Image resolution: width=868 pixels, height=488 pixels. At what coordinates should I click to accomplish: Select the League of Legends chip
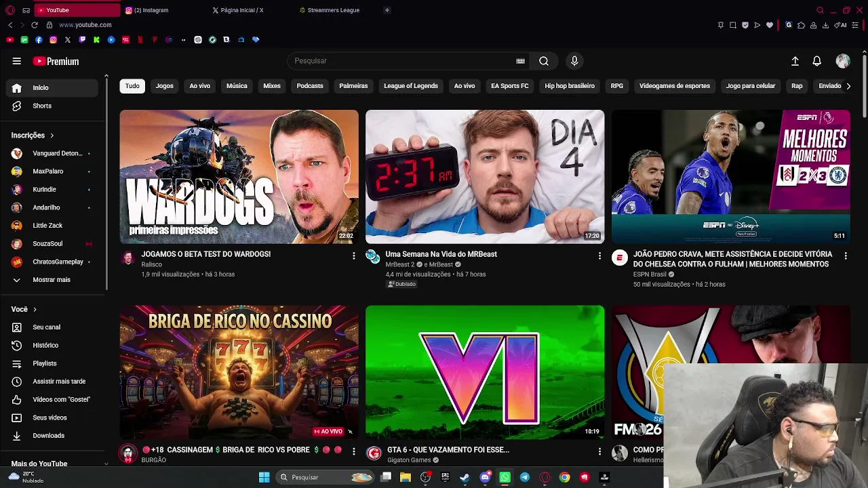411,86
